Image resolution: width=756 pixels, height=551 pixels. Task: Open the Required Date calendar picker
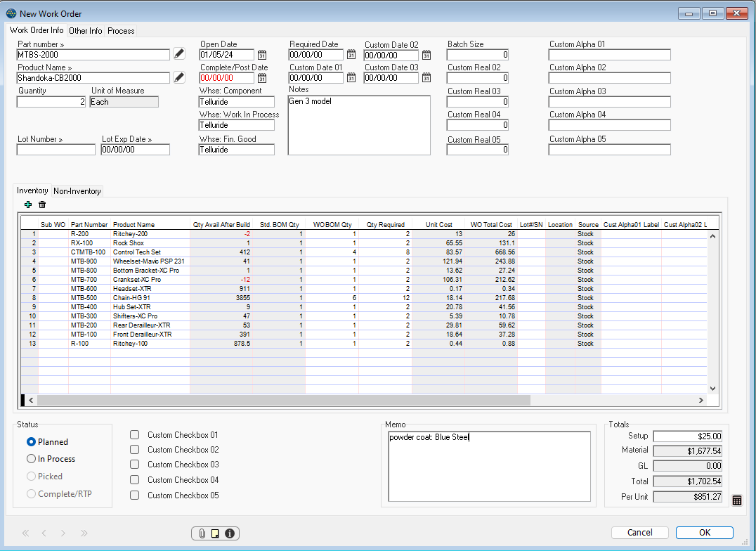tap(351, 54)
